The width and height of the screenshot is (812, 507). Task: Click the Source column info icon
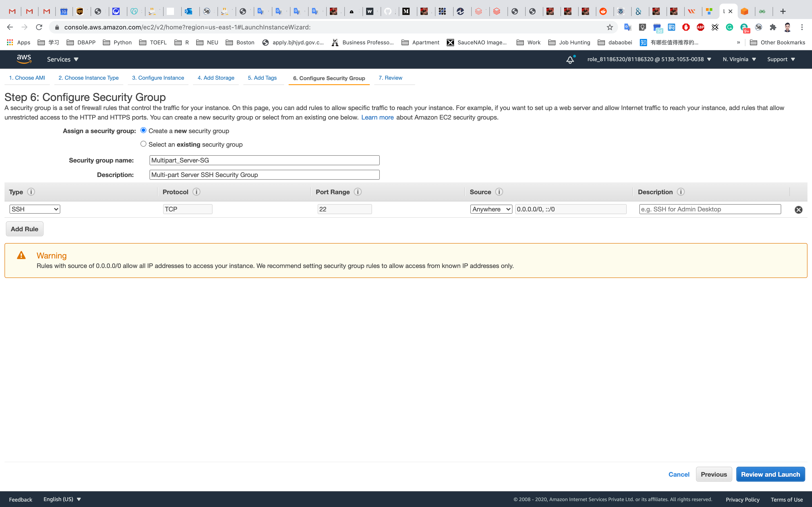(499, 192)
